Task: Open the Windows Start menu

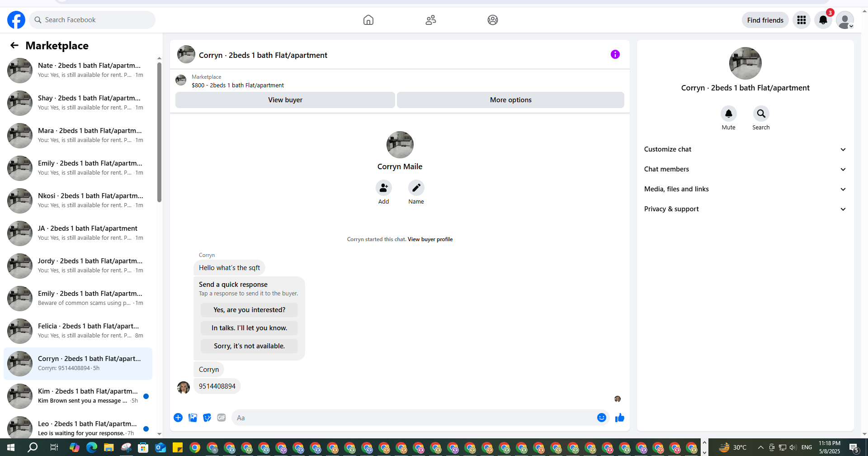Action: 11,447
